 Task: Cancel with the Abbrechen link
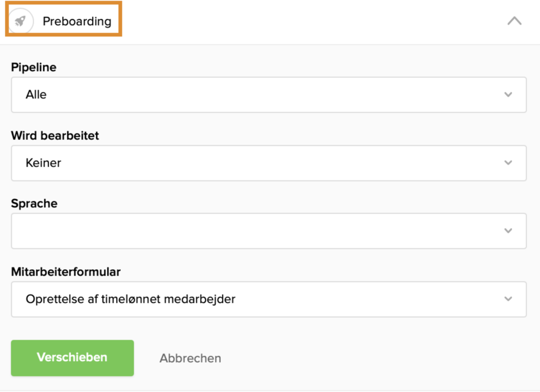point(190,358)
